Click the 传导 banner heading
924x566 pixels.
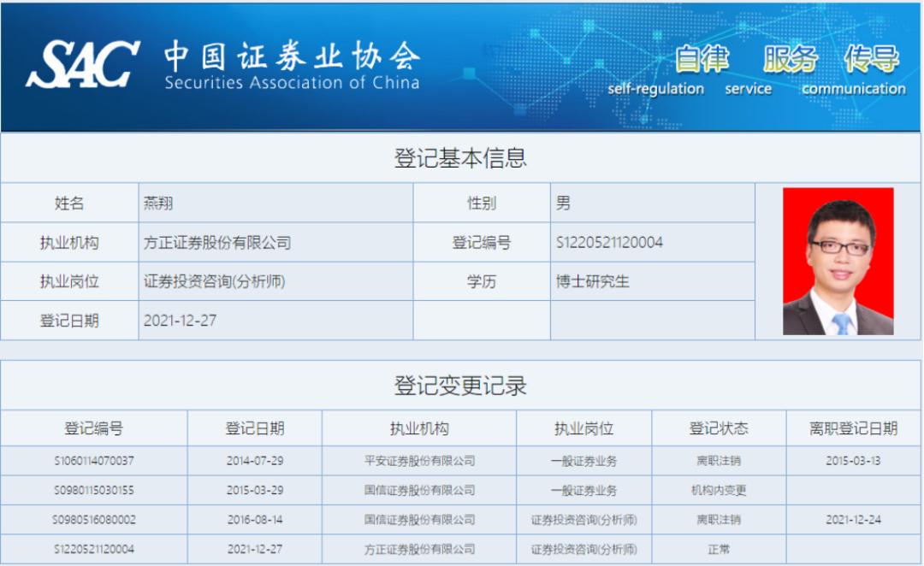tap(872, 59)
